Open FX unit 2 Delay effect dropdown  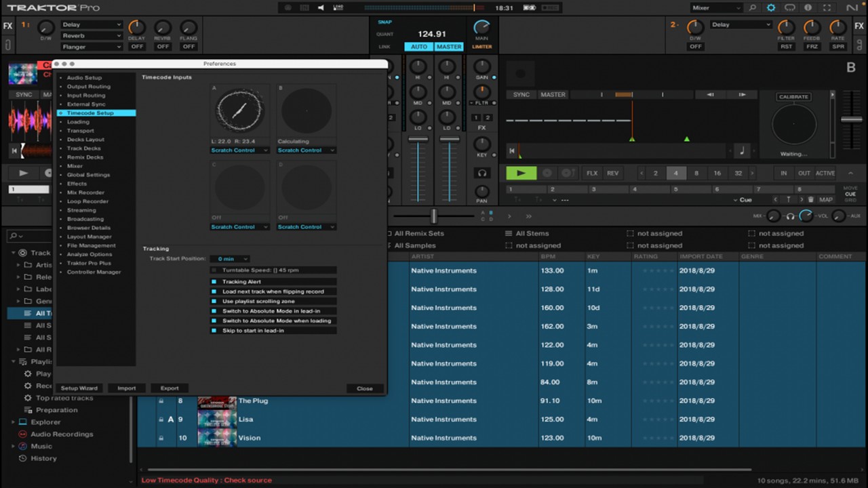[x=741, y=24]
